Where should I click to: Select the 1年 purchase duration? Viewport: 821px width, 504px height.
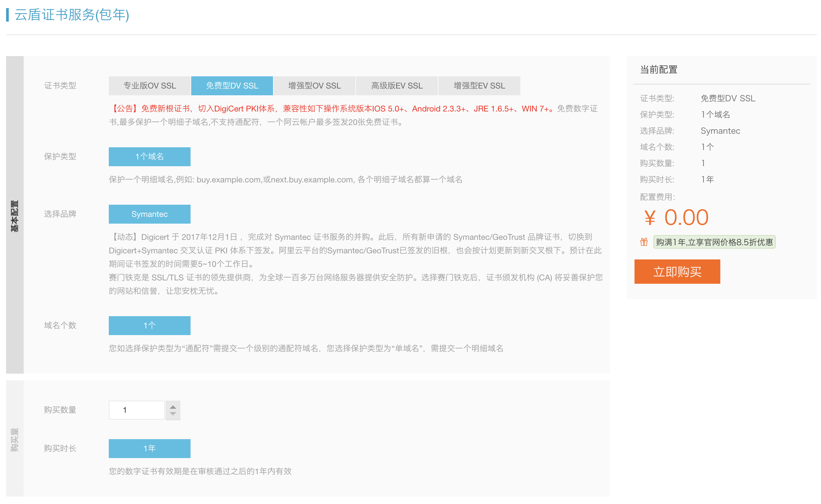(x=150, y=449)
